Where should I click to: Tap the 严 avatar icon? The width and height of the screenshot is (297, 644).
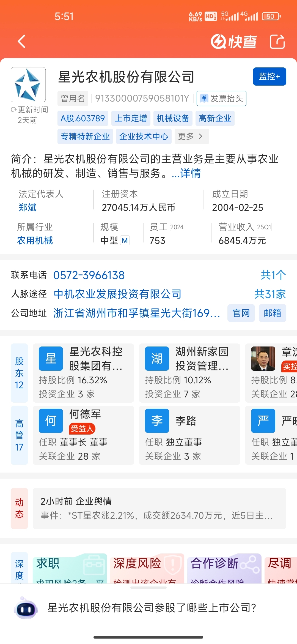[x=263, y=421]
